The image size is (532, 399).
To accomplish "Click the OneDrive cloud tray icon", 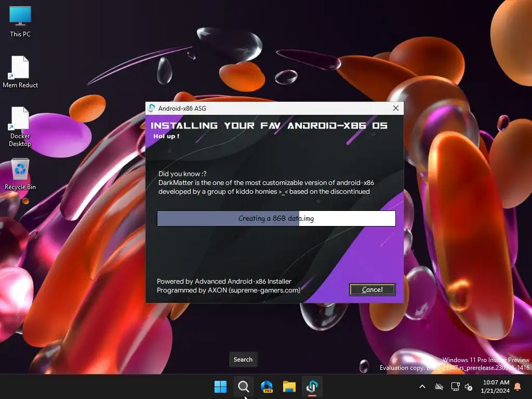I will click(x=439, y=387).
